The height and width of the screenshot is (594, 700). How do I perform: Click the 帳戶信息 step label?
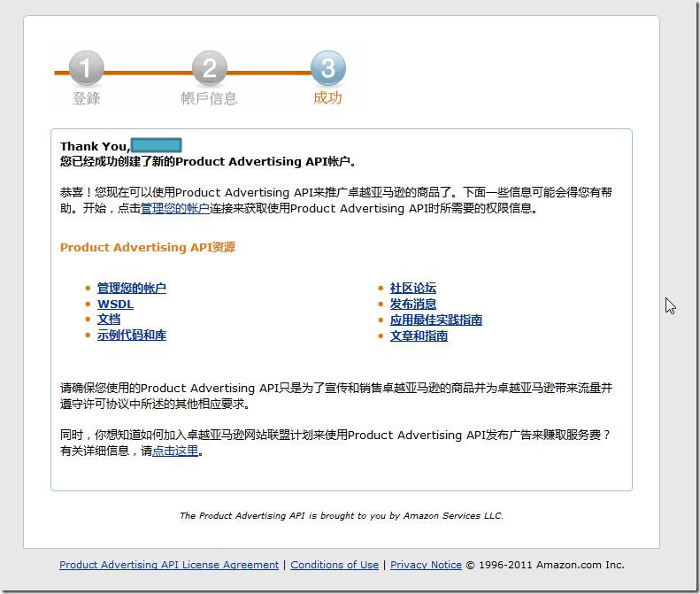click(x=209, y=98)
